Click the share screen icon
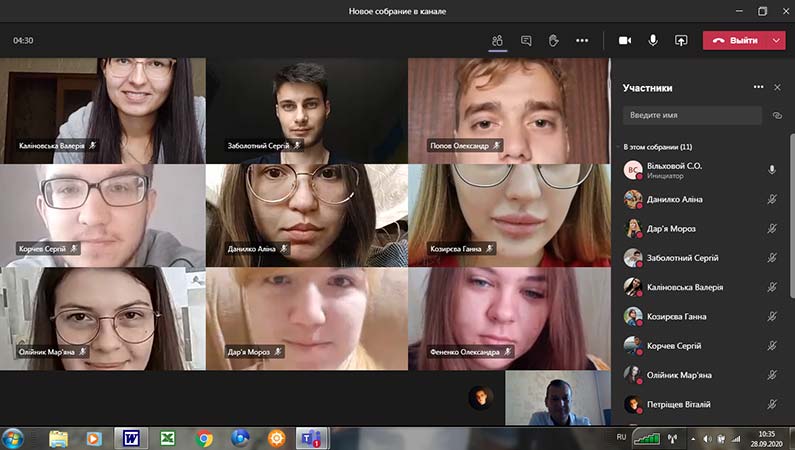This screenshot has height=450, width=795. [681, 41]
